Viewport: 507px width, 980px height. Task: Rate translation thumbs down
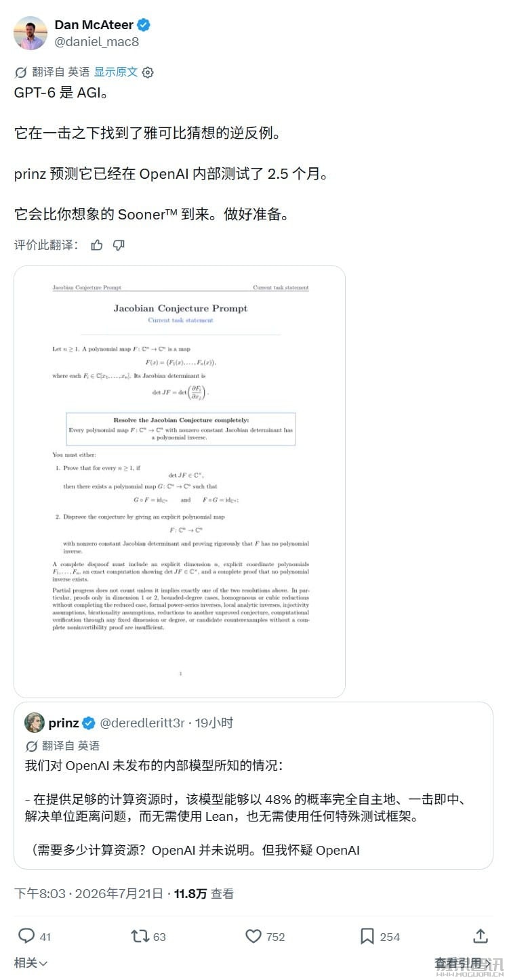point(119,245)
